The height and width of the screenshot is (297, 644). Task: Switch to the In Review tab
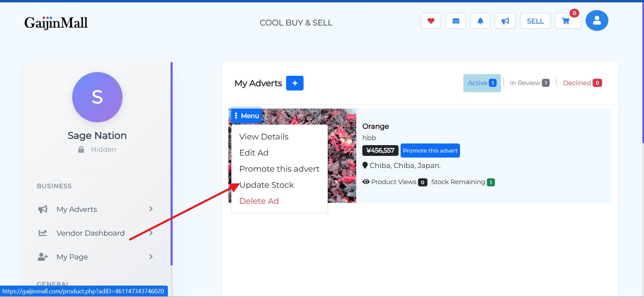pyautogui.click(x=529, y=83)
